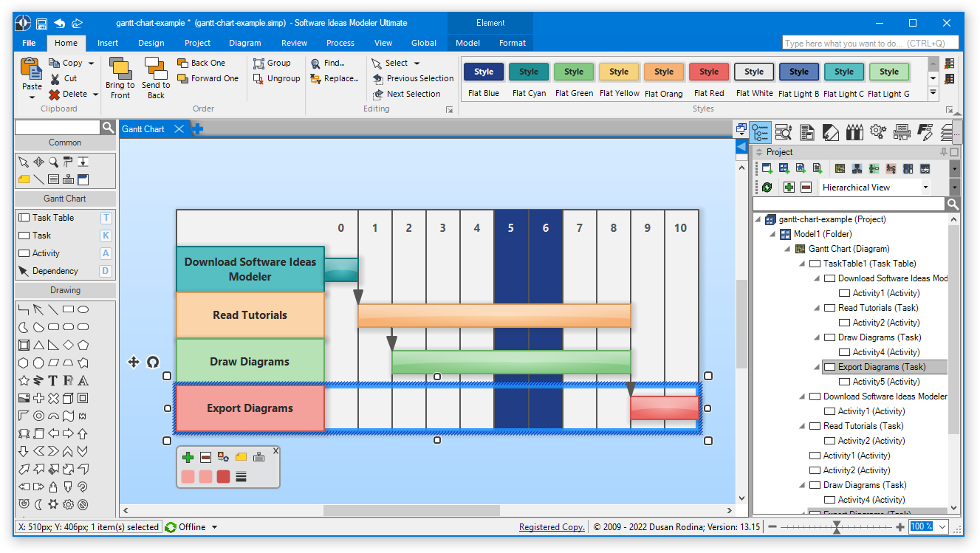Select the zoom magnifier tool in Common toolbox
Image resolution: width=980 pixels, height=553 pixels.
(x=53, y=162)
